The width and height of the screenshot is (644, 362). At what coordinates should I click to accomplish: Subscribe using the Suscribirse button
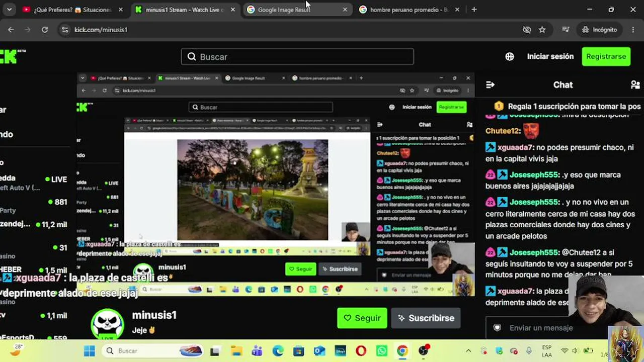[x=426, y=318]
